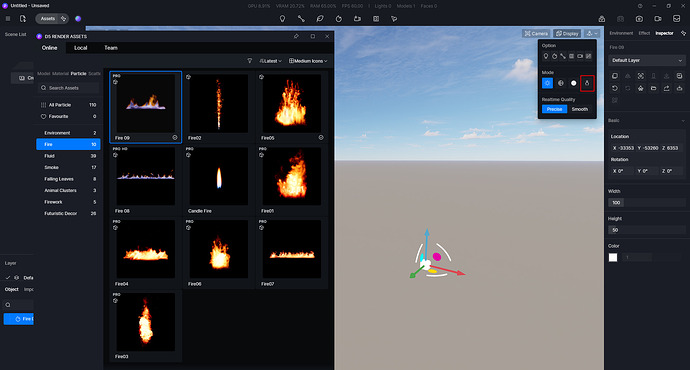
Task: Select the Fire 09 asset thumbnail
Action: click(x=145, y=103)
